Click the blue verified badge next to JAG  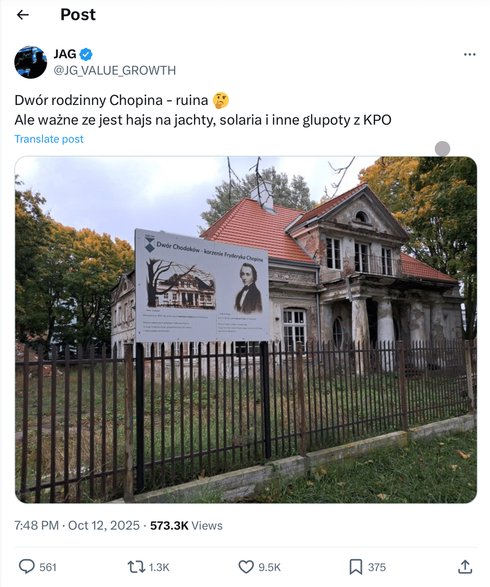[x=86, y=54]
